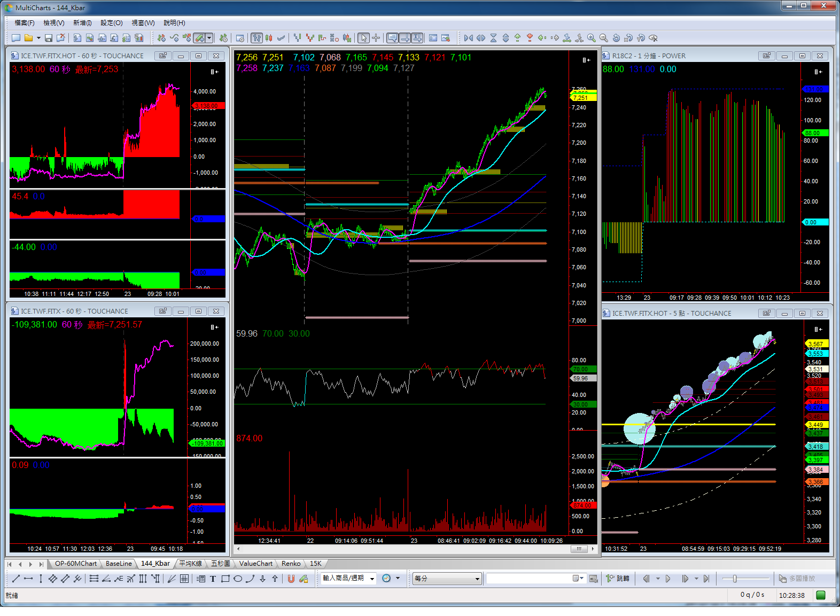Select the up arrow drawing tool
The height and width of the screenshot is (616, 840).
[x=275, y=579]
